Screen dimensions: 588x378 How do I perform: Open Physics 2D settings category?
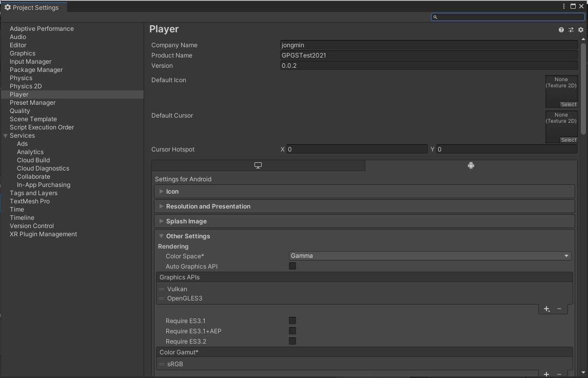pos(26,86)
